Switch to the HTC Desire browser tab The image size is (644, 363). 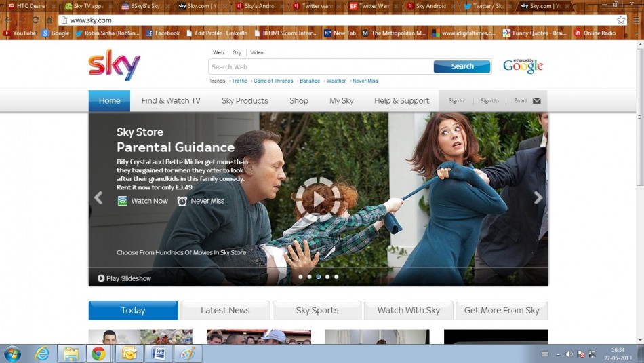[x=31, y=6]
